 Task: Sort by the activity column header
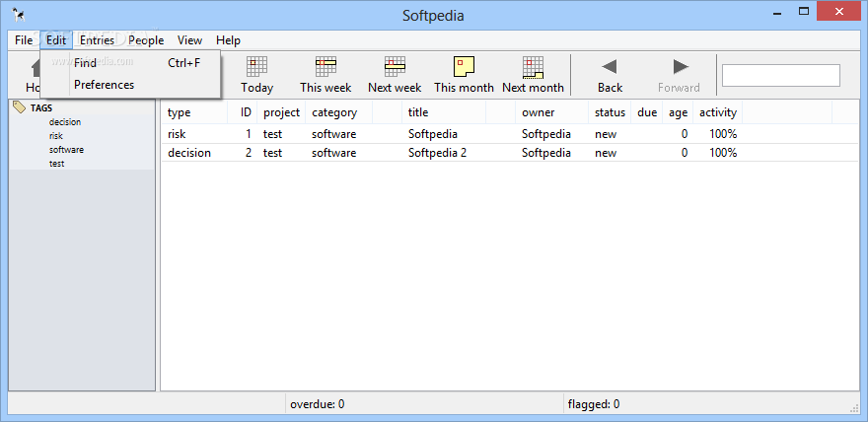pos(717,112)
